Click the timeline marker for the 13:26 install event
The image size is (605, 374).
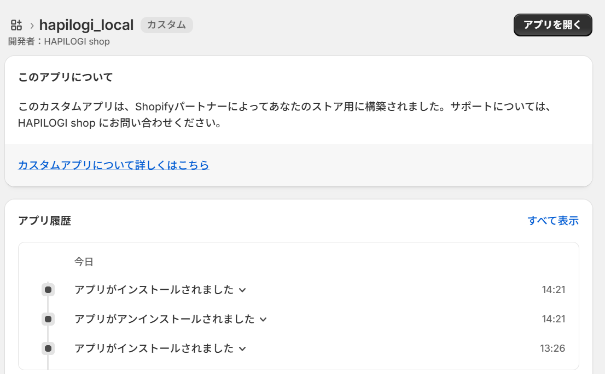(x=48, y=348)
